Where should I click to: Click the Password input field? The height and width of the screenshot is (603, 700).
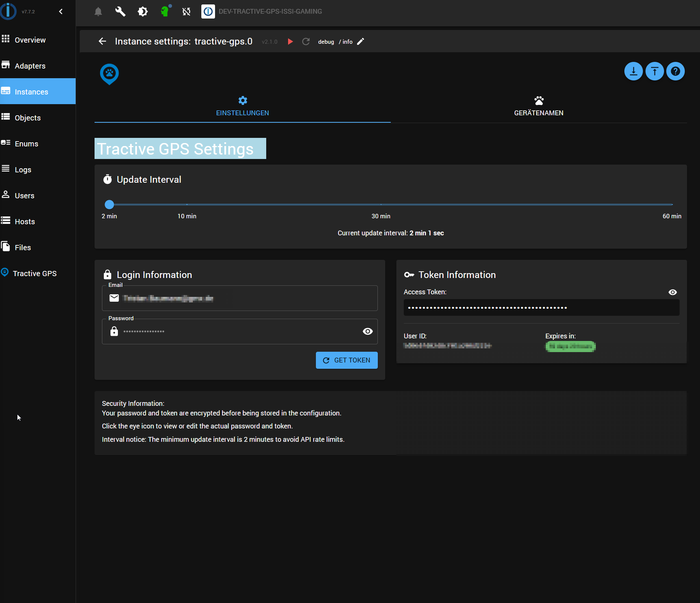[x=240, y=332]
